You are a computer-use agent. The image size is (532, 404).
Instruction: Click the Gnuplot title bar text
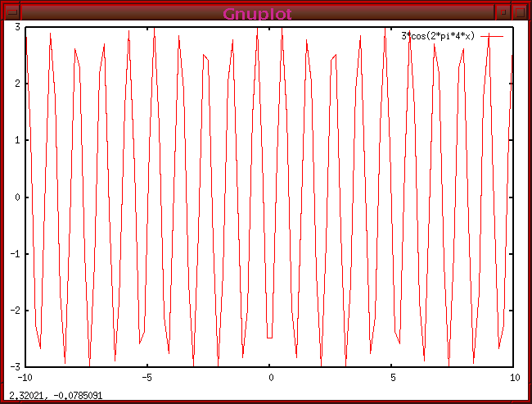(258, 13)
